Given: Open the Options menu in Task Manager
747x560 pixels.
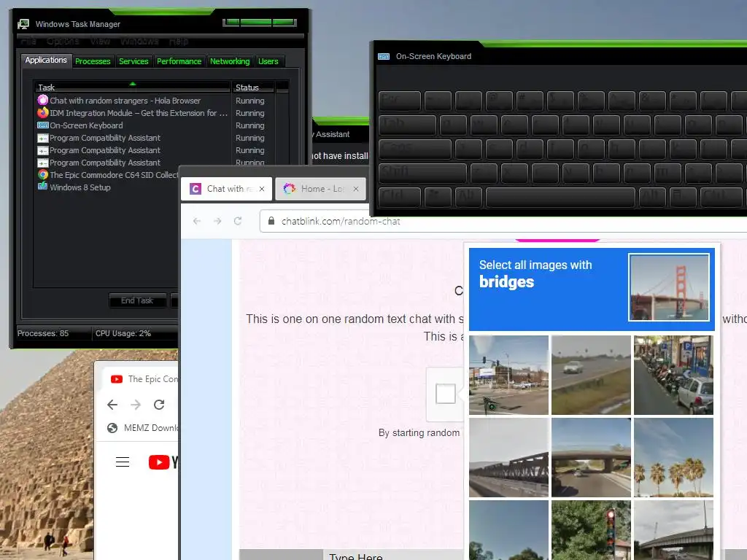Looking at the screenshot, I should click(x=63, y=42).
